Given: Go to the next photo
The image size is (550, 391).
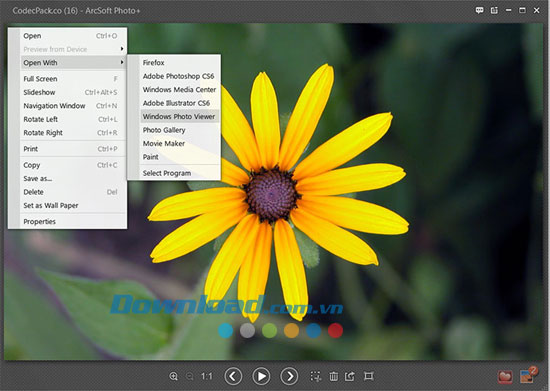Looking at the screenshot, I should pos(289,376).
